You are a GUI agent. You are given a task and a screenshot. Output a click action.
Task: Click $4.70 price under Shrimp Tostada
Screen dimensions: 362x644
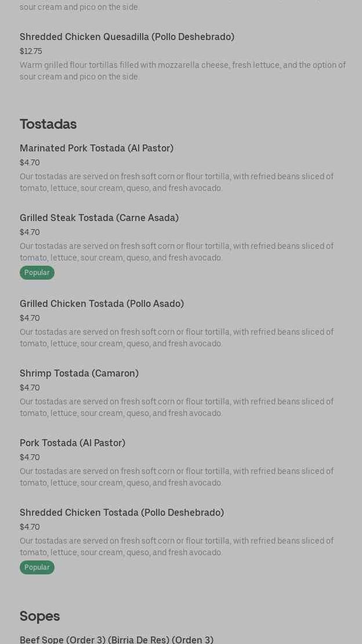(x=30, y=388)
